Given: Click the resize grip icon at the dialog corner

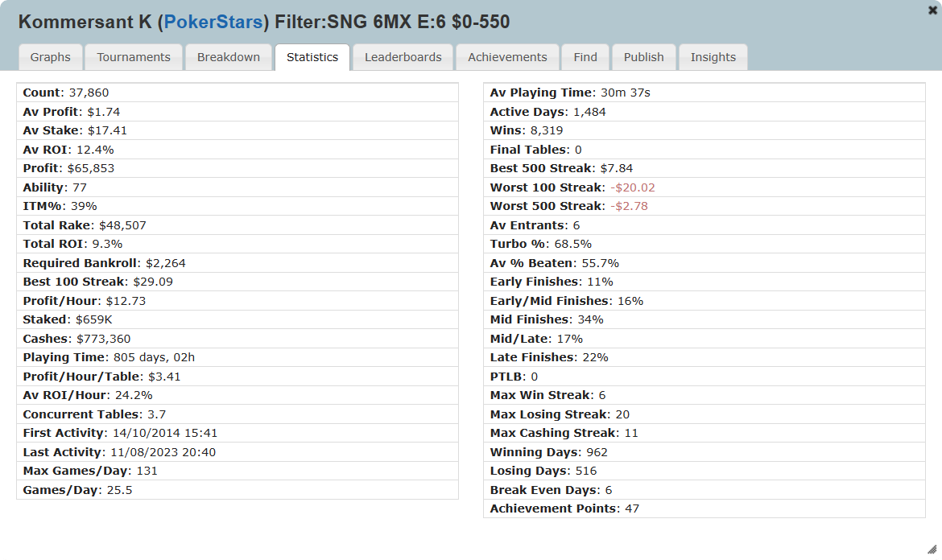Looking at the screenshot, I should pos(932,549).
